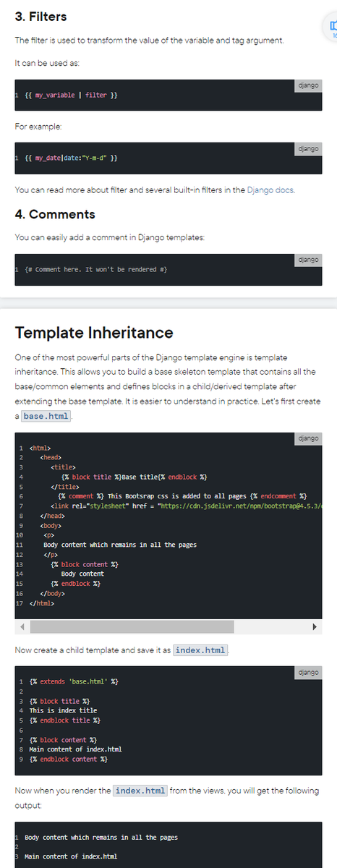The height and width of the screenshot is (868, 337).
Task: Click the opening '<html>' code line
Action: [x=39, y=448]
